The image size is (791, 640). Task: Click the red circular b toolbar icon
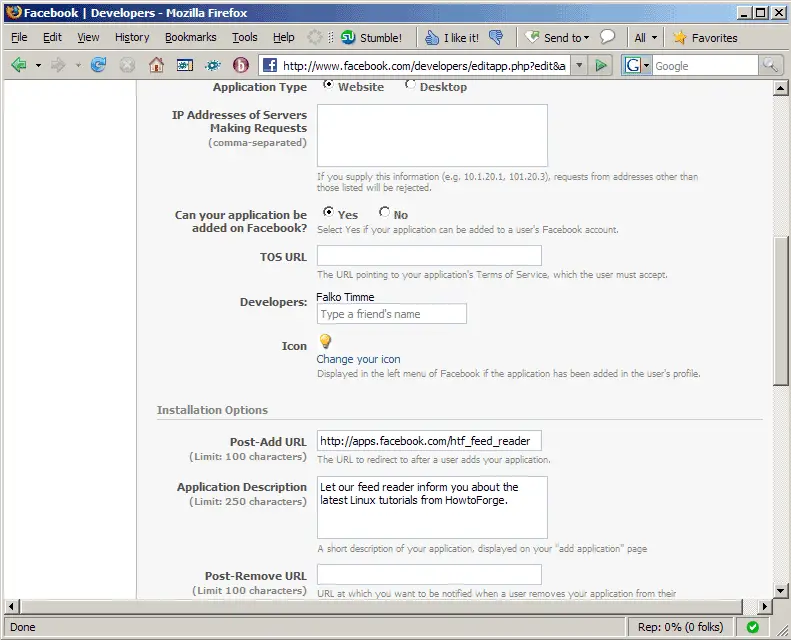click(241, 65)
